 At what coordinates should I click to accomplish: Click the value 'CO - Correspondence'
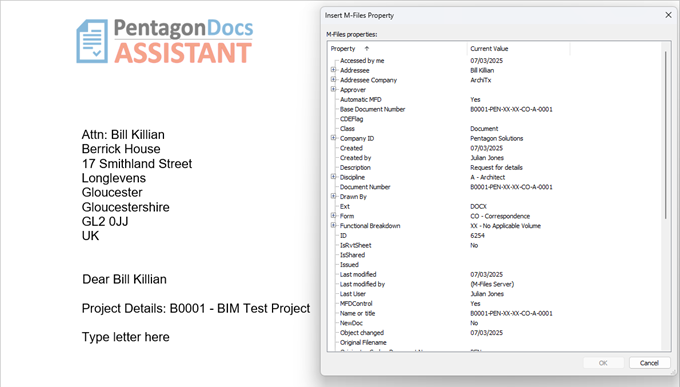[500, 216]
